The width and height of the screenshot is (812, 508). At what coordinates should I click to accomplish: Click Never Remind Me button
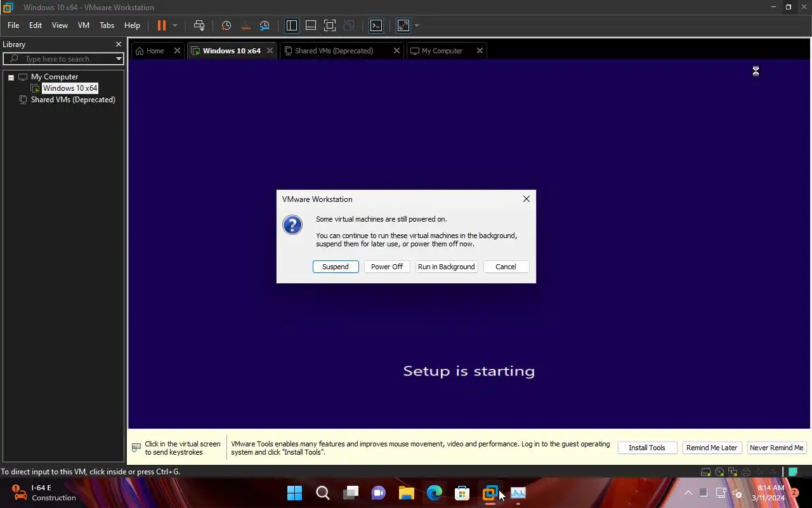tap(776, 448)
